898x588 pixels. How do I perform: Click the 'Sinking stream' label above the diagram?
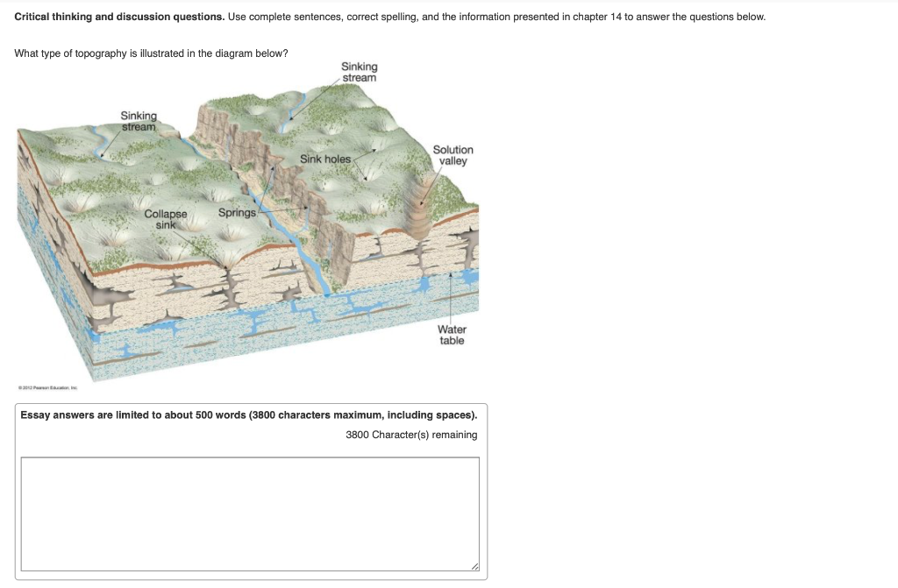(x=360, y=72)
